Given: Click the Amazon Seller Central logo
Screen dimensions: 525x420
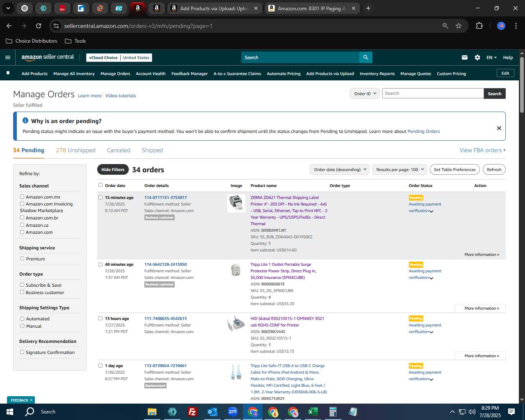Looking at the screenshot, I should 48,57.
